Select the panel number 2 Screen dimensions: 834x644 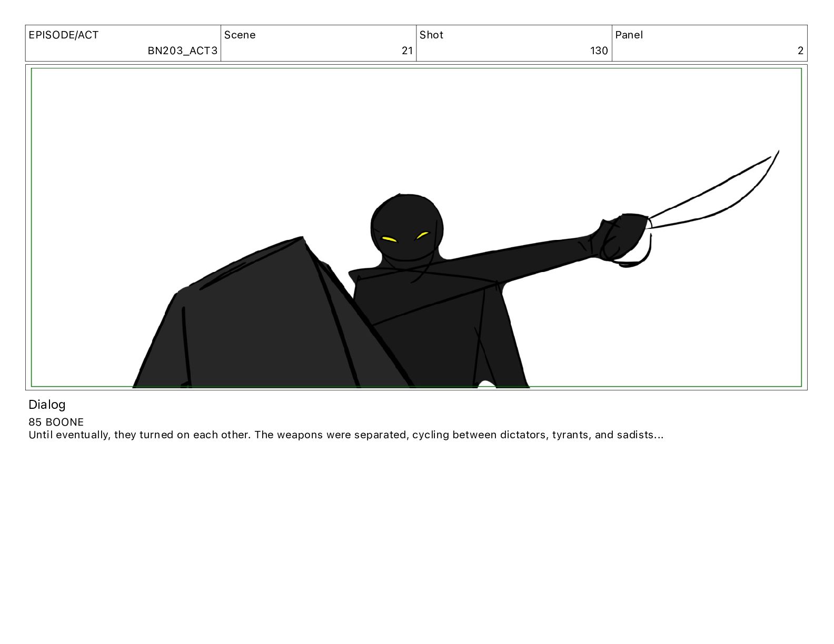tap(800, 51)
